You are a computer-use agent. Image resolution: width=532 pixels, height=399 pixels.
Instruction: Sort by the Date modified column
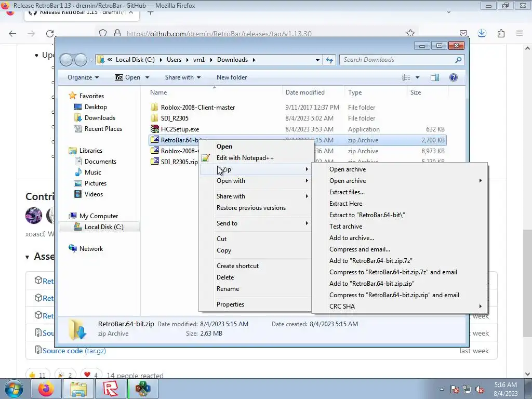tap(304, 92)
